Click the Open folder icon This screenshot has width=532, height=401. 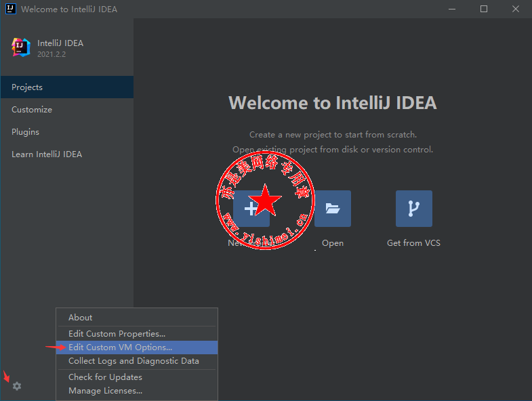point(333,209)
